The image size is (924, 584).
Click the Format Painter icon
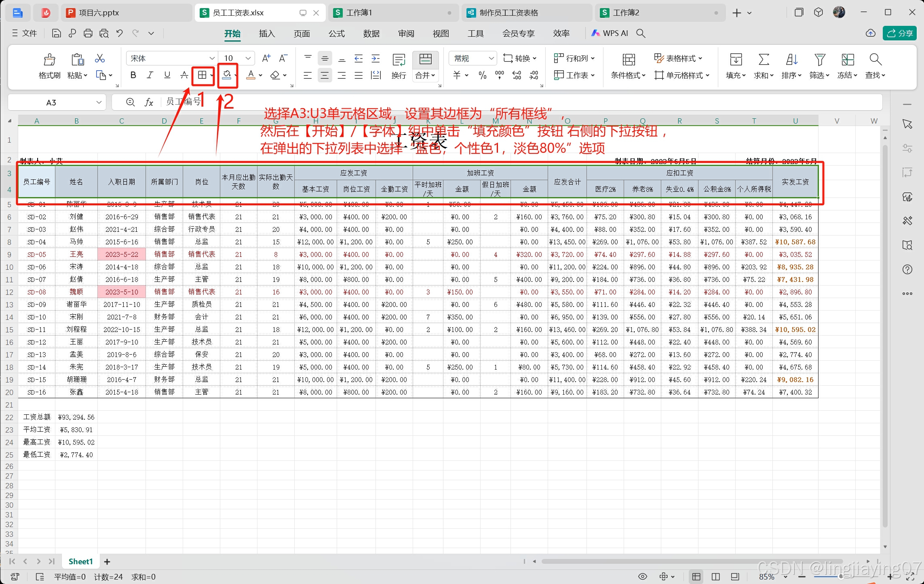[x=49, y=60]
